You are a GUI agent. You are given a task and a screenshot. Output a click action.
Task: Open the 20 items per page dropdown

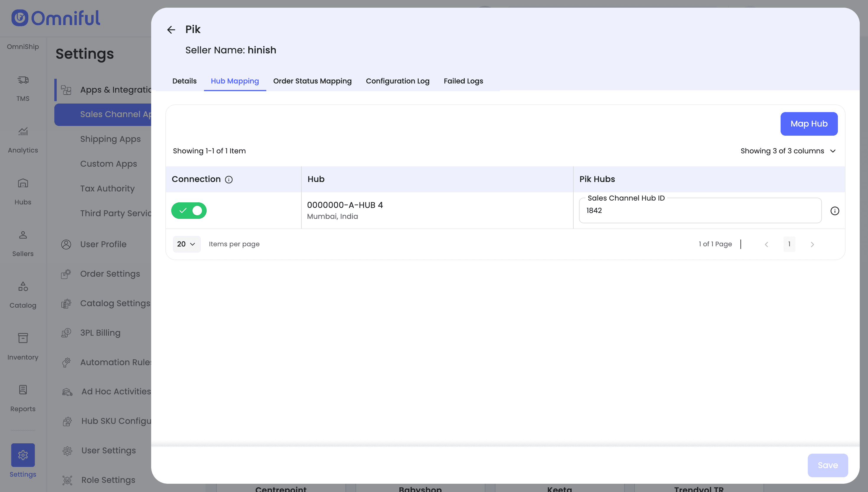(x=186, y=244)
